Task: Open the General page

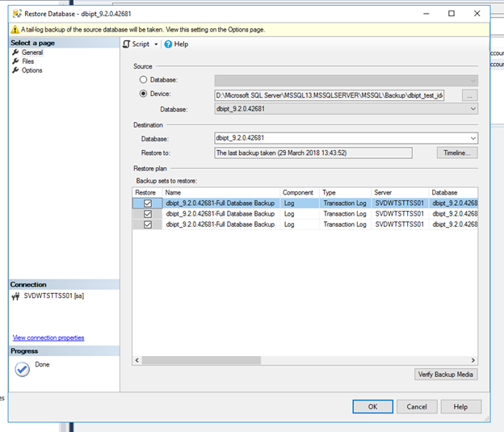Action: coord(32,52)
